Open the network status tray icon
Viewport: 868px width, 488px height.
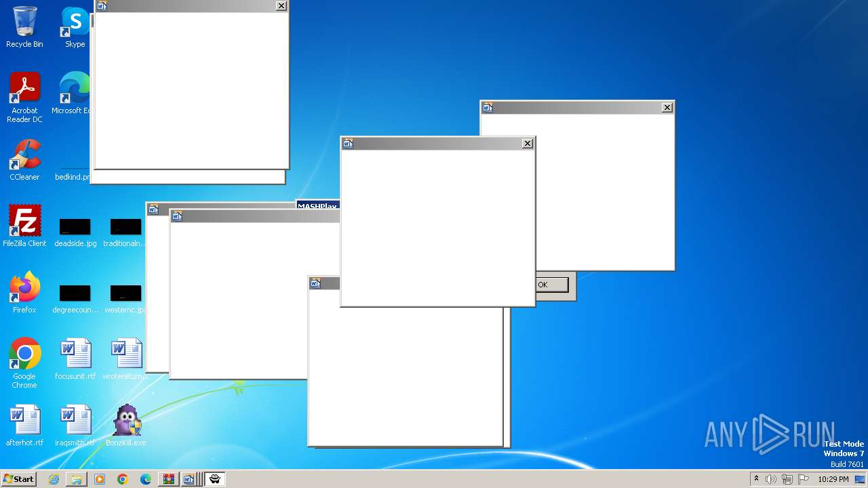point(787,479)
